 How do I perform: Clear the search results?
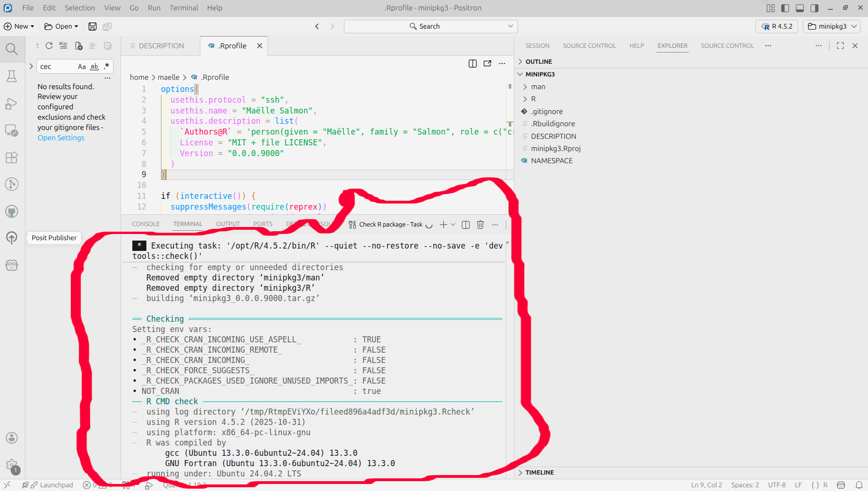pos(63,45)
